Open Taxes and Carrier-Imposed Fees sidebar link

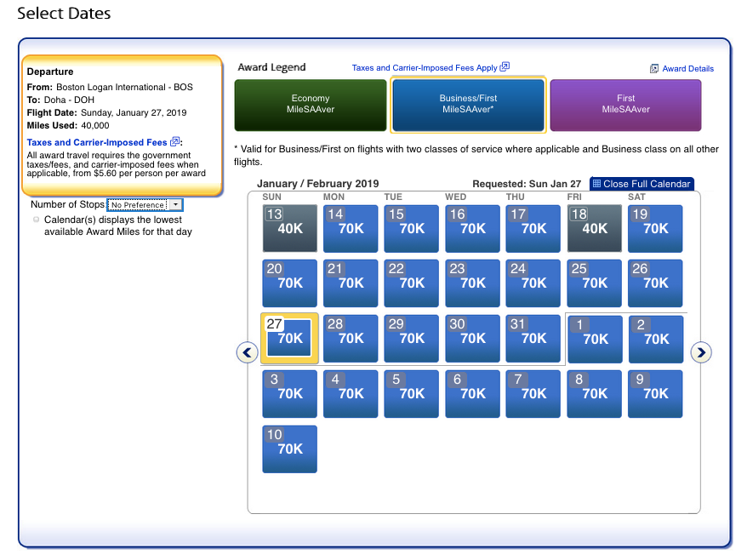[97, 143]
